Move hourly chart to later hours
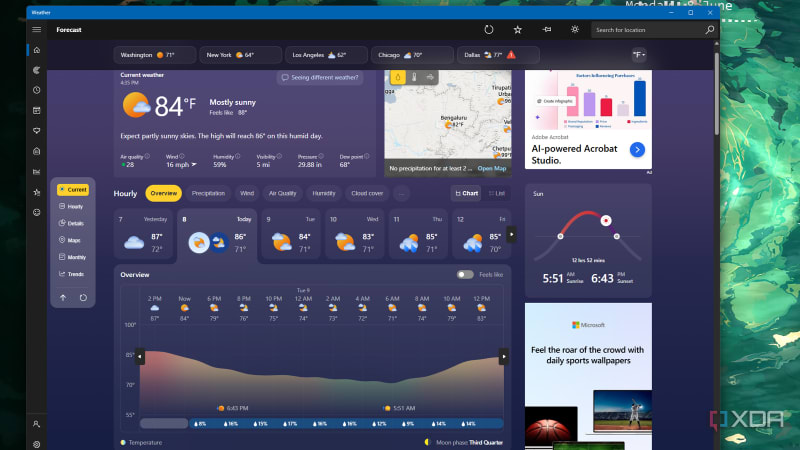The image size is (800, 450). tap(504, 356)
